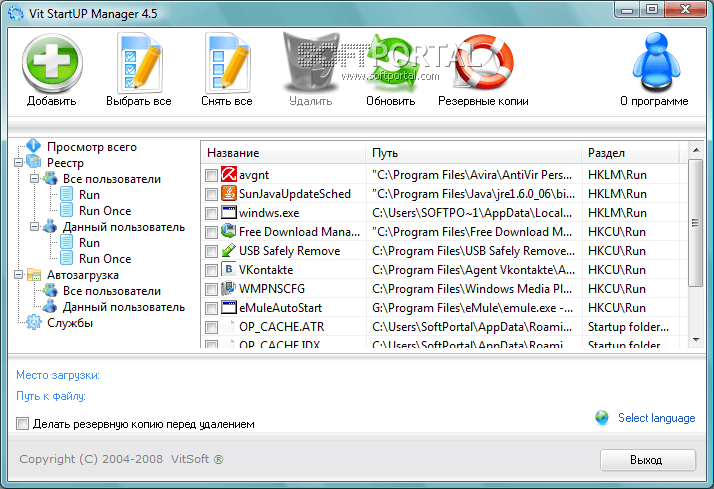This screenshot has height=489, width=714.
Task: Click the Снять все unchecked list icon
Action: point(227,63)
